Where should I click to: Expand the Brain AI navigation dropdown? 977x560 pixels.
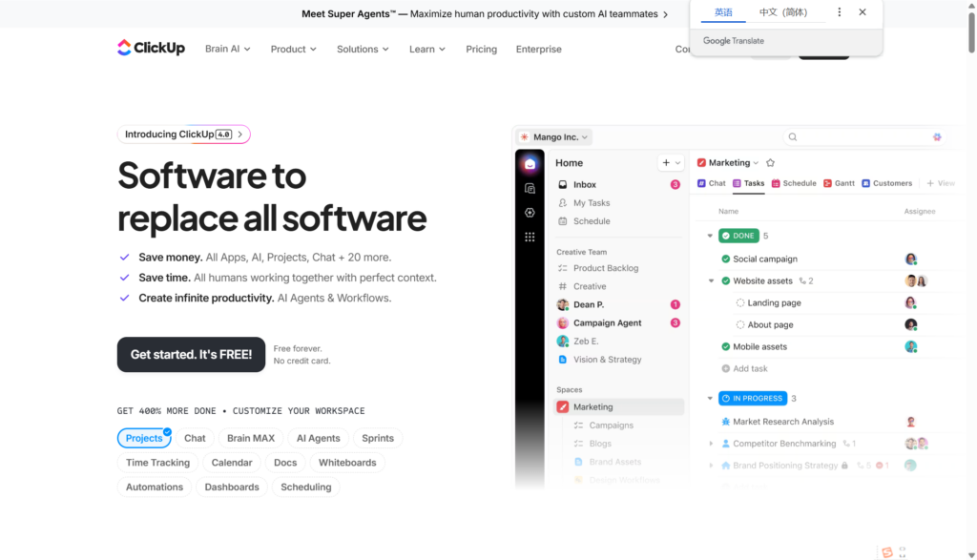pyautogui.click(x=227, y=49)
